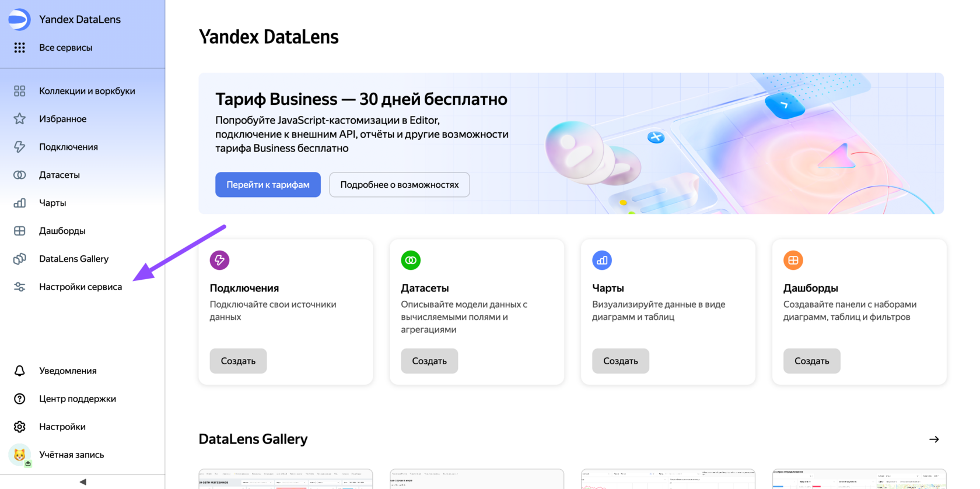Image resolution: width=980 pixels, height=489 pixels.
Task: Open the second DataLens Gallery thumbnail
Action: click(x=477, y=479)
